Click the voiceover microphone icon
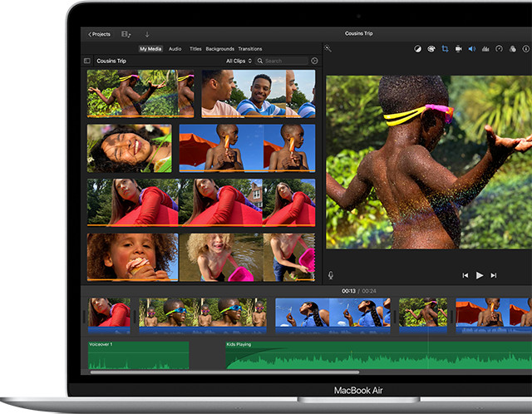Viewport: 532px width, 414px height. [x=331, y=275]
